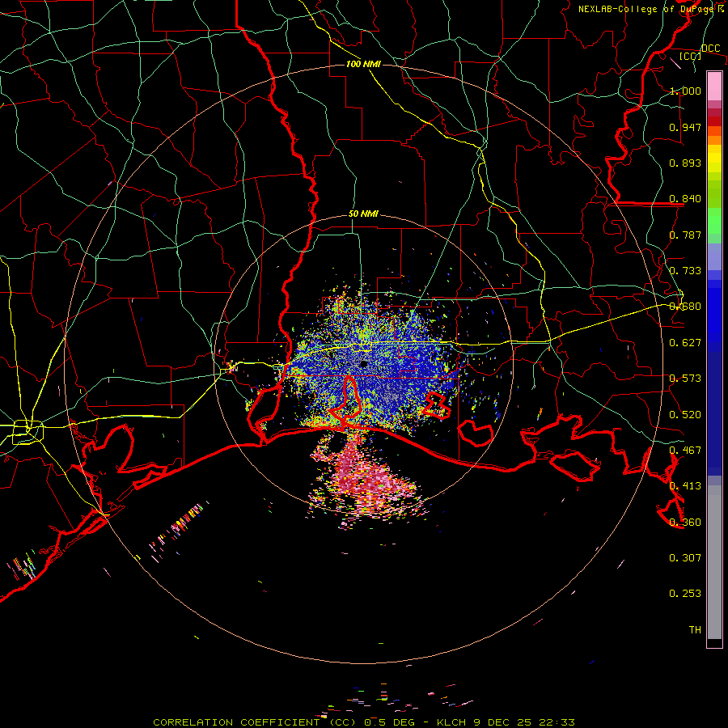This screenshot has width=728, height=728.
Task: Click the DCC label above the color bar
Action: click(x=710, y=49)
